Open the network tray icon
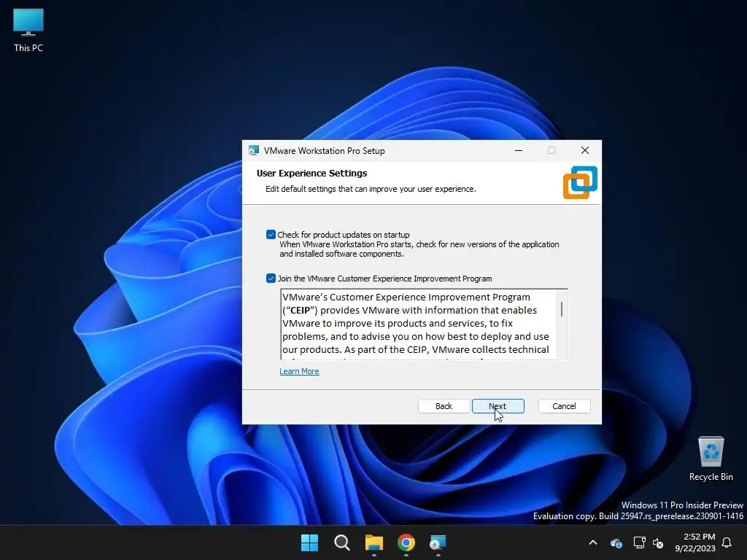The width and height of the screenshot is (747, 560). [639, 542]
